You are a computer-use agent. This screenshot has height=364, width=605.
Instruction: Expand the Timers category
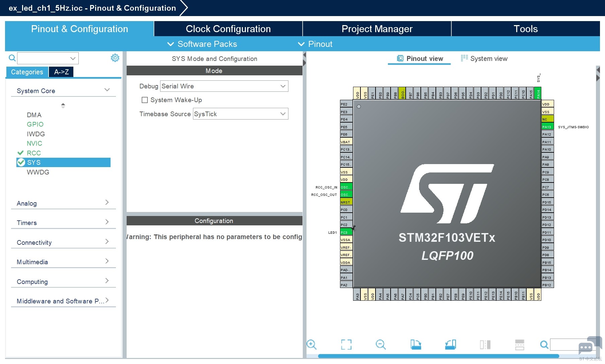point(63,223)
